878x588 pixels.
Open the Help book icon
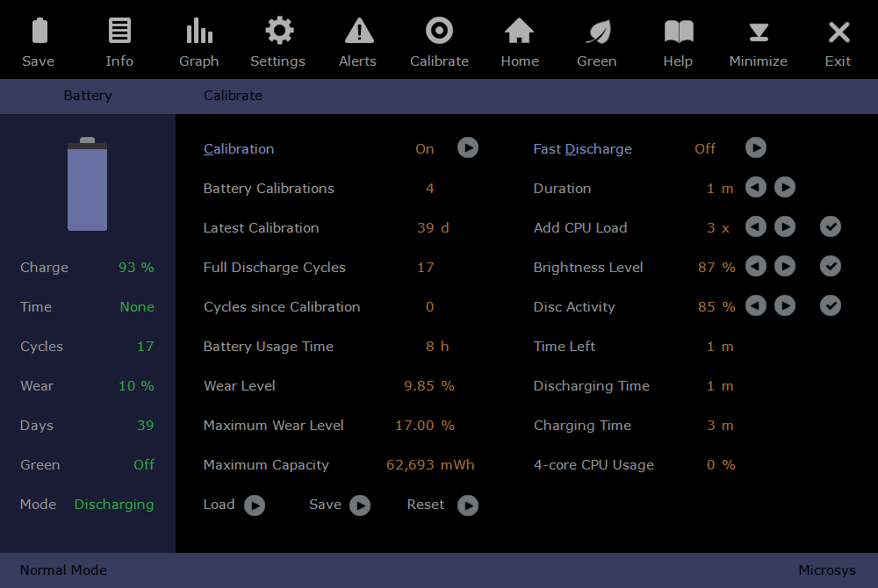[679, 32]
